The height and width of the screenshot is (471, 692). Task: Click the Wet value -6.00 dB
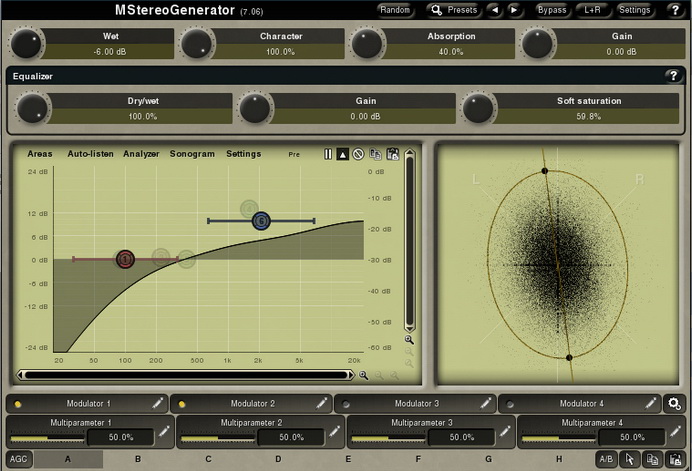109,52
